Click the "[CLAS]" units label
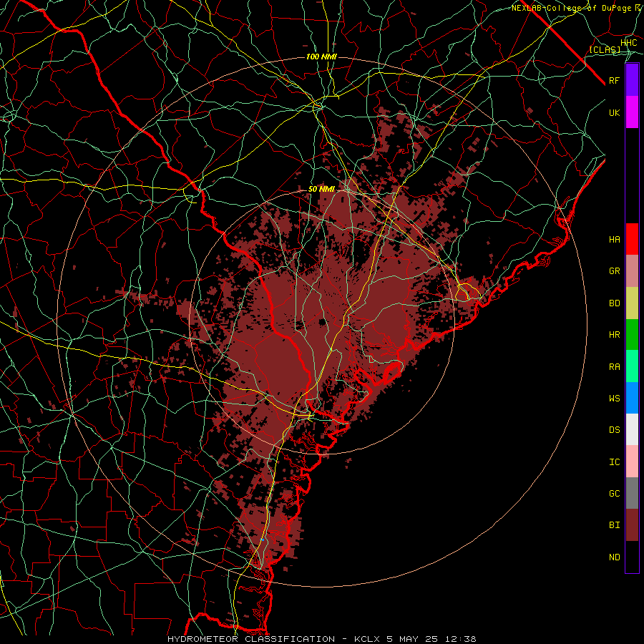Image resolution: width=644 pixels, height=644 pixels. pos(605,49)
